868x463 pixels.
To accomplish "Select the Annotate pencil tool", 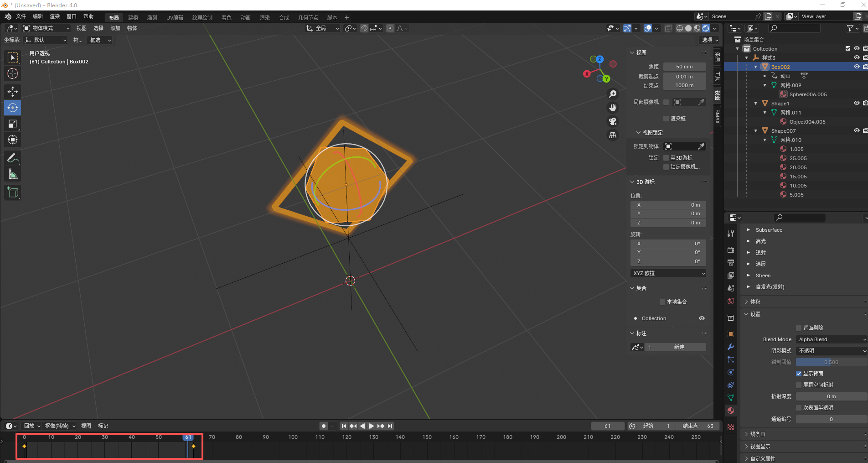I will [13, 158].
